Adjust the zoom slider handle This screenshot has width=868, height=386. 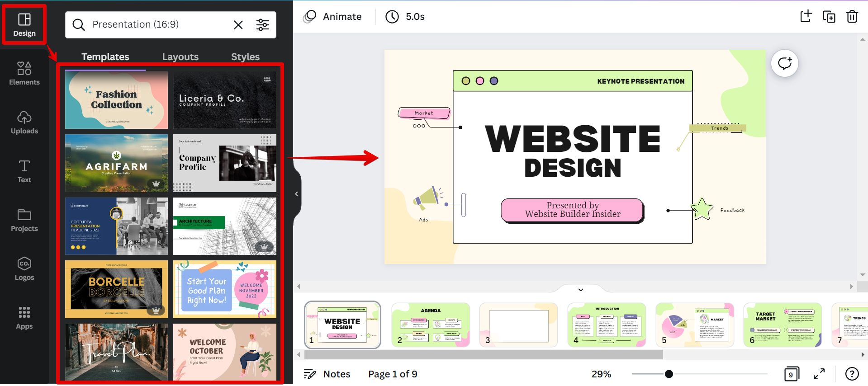tap(669, 374)
